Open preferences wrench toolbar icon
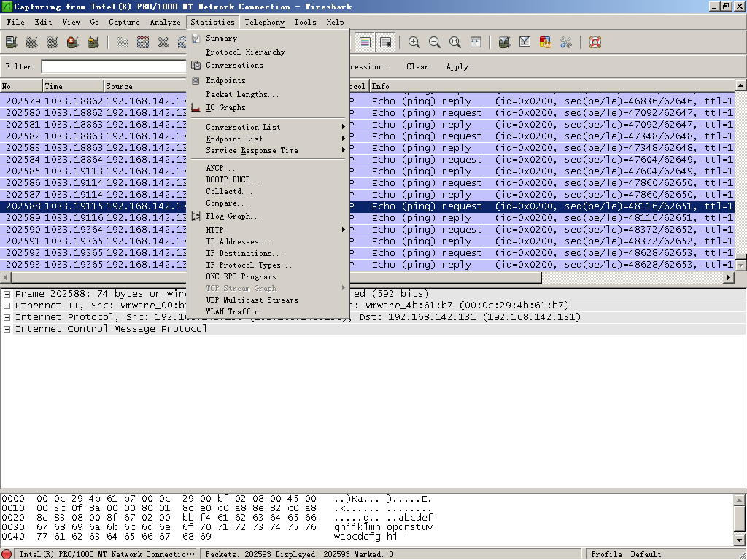 tap(566, 42)
